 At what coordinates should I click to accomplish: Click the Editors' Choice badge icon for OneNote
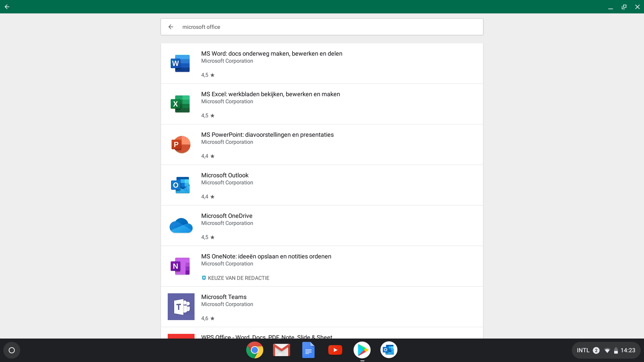(204, 278)
